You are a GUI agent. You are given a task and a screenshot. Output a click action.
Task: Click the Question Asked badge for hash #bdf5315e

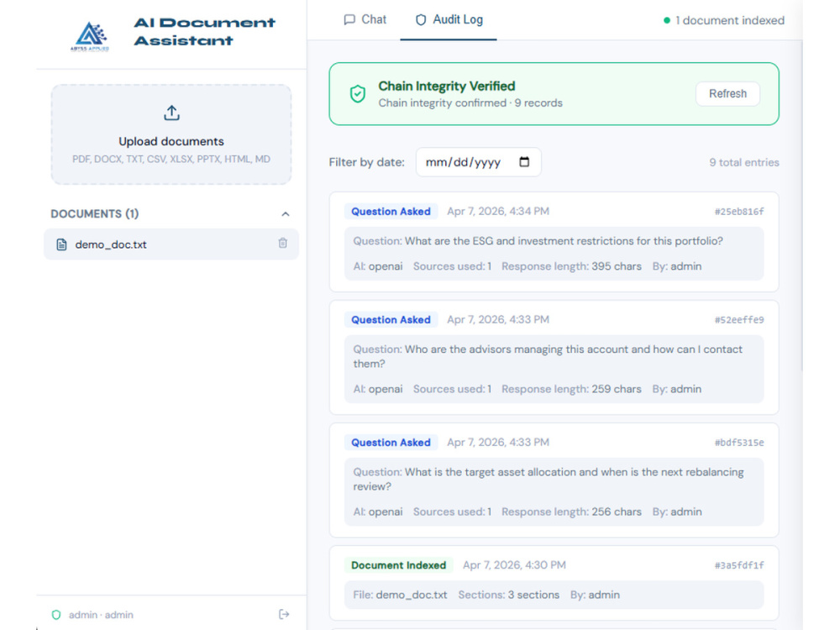click(x=391, y=442)
